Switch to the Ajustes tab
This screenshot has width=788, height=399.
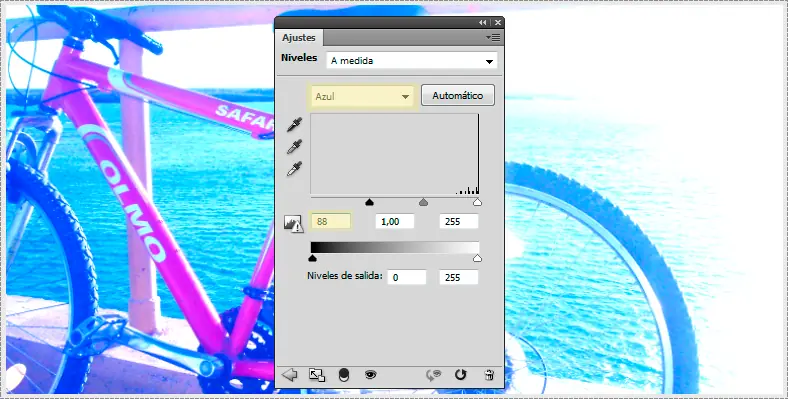(299, 38)
